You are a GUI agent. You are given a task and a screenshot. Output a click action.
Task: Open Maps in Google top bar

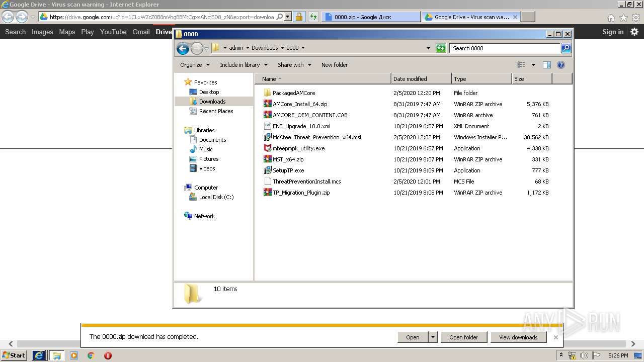[67, 32]
